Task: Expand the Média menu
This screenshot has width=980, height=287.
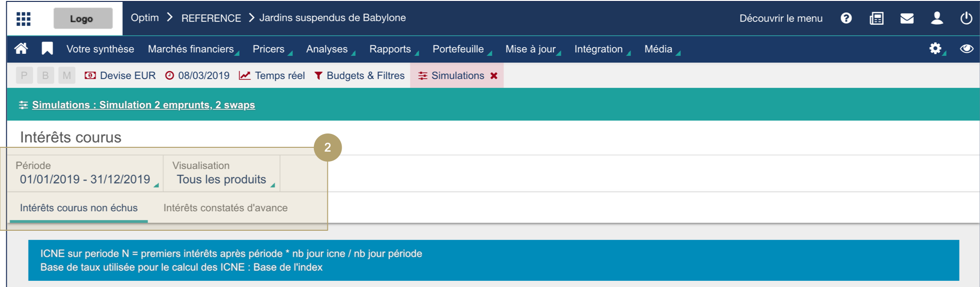Action: click(x=662, y=49)
